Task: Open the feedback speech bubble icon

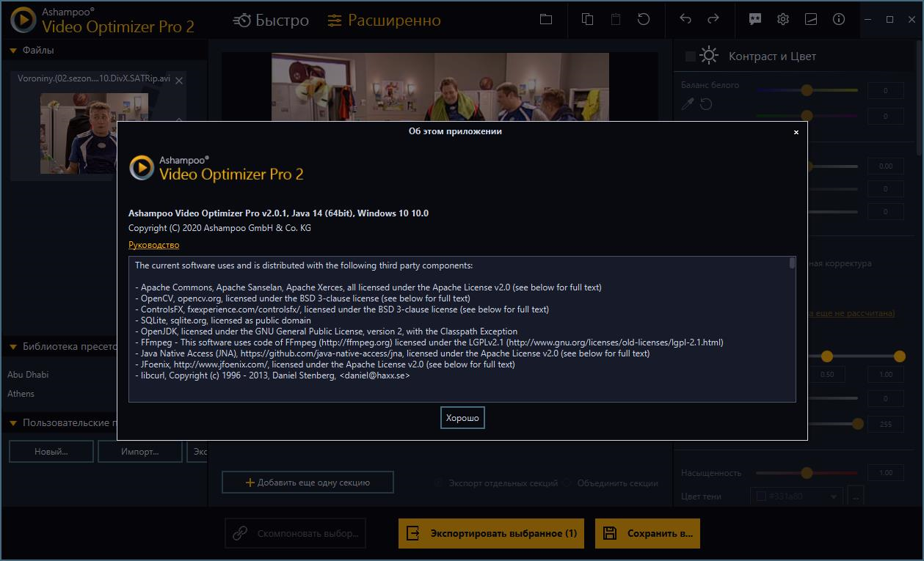Action: [x=755, y=20]
